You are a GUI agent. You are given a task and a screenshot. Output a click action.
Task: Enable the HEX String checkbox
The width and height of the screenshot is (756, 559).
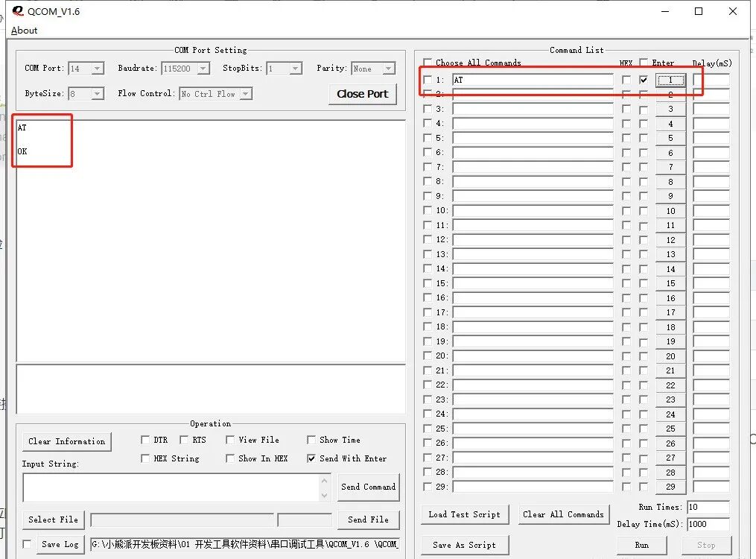click(145, 458)
